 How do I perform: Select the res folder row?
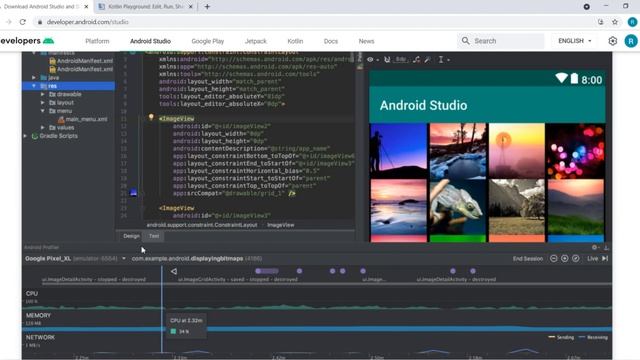[x=69, y=86]
